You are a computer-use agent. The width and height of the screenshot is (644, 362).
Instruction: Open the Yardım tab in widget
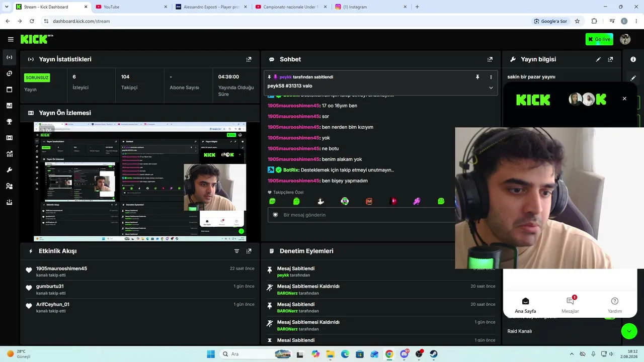point(614,305)
